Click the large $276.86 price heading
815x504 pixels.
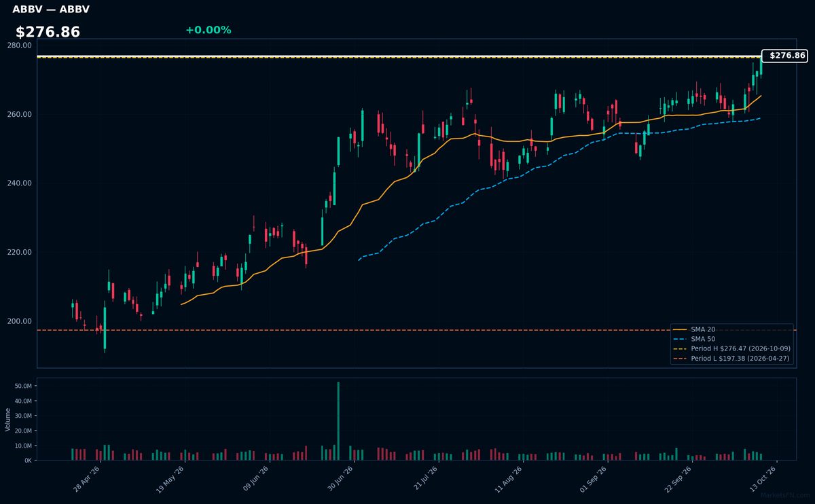[48, 32]
